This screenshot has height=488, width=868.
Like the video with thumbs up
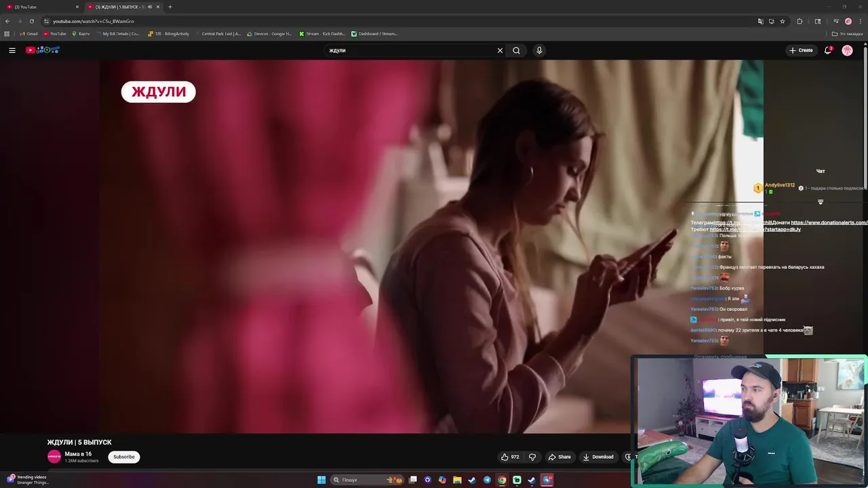(x=510, y=457)
